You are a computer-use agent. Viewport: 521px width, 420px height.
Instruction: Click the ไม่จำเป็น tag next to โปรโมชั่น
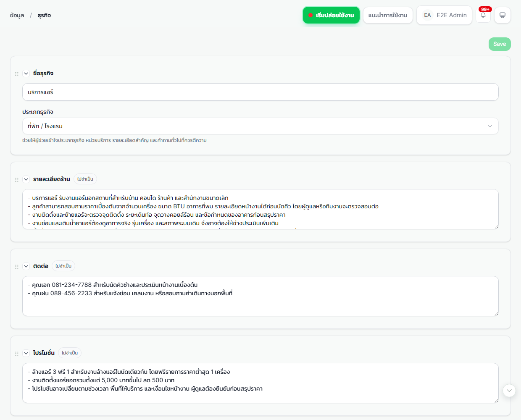click(x=70, y=353)
